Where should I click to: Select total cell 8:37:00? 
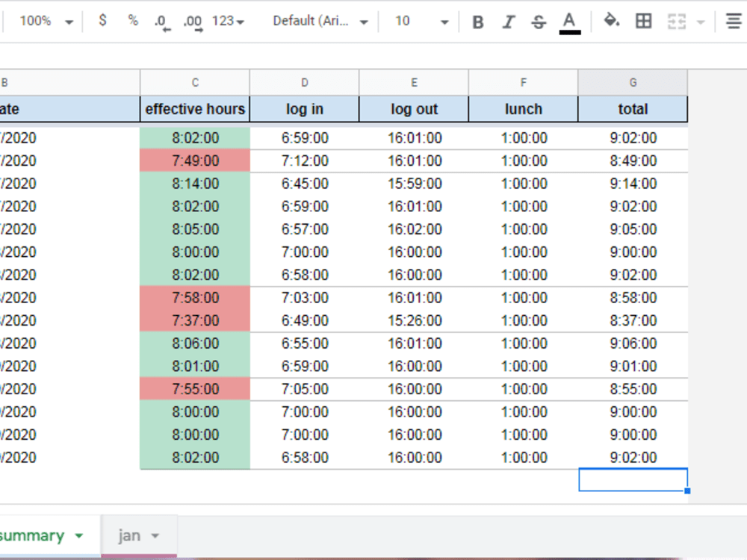tap(633, 320)
